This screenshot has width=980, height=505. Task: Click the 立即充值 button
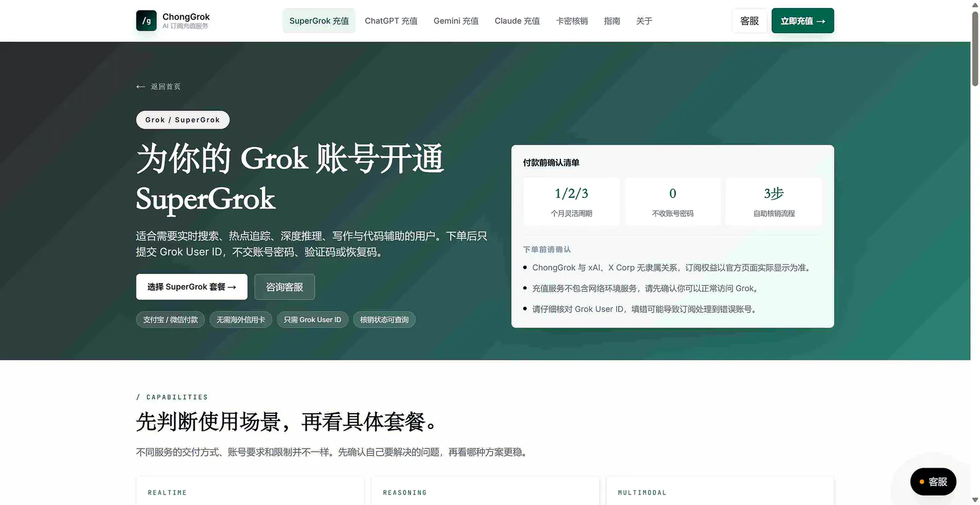[802, 21]
